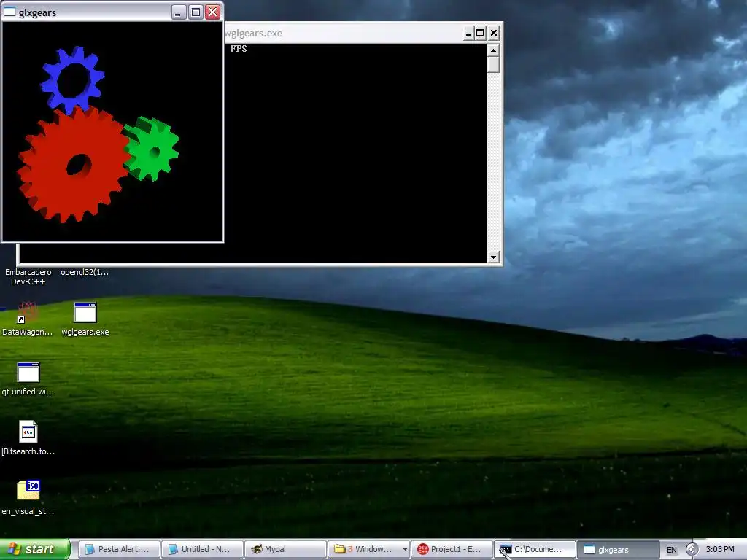The width and height of the screenshot is (747, 560).
Task: Maximize the glxgears window
Action: click(x=196, y=12)
